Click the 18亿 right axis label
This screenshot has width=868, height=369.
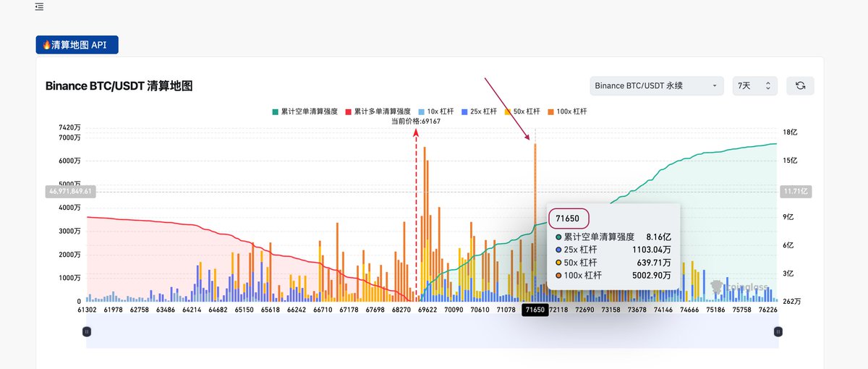[789, 132]
